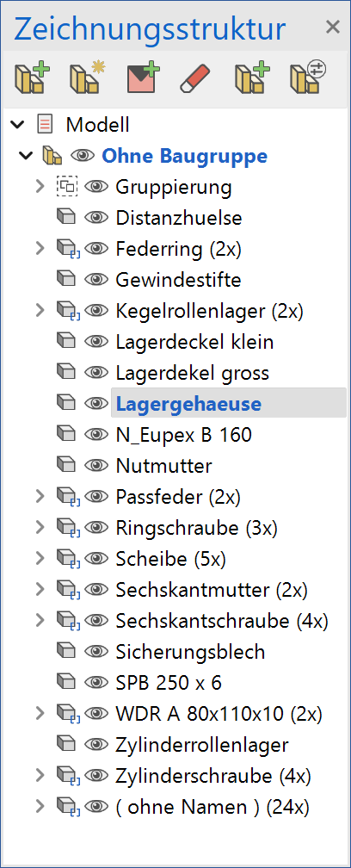Select Zylinderrollenlager entry
The height and width of the screenshot is (868, 351).
pos(202,745)
